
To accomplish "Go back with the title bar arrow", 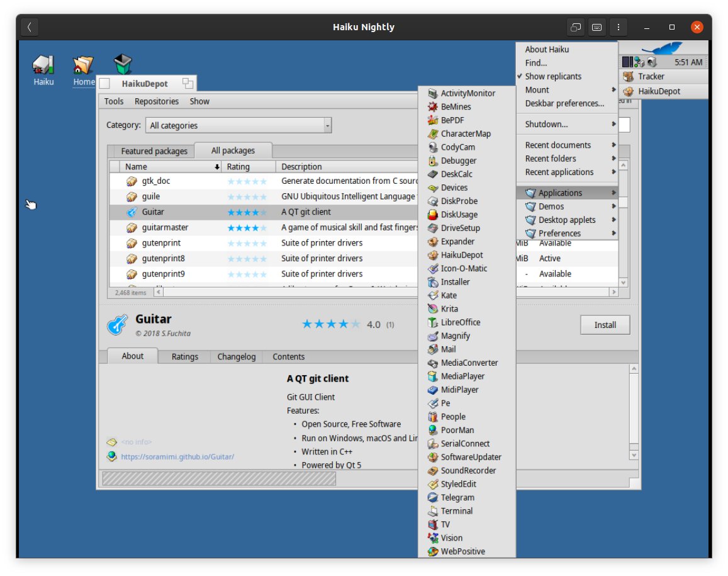I will tap(29, 27).
